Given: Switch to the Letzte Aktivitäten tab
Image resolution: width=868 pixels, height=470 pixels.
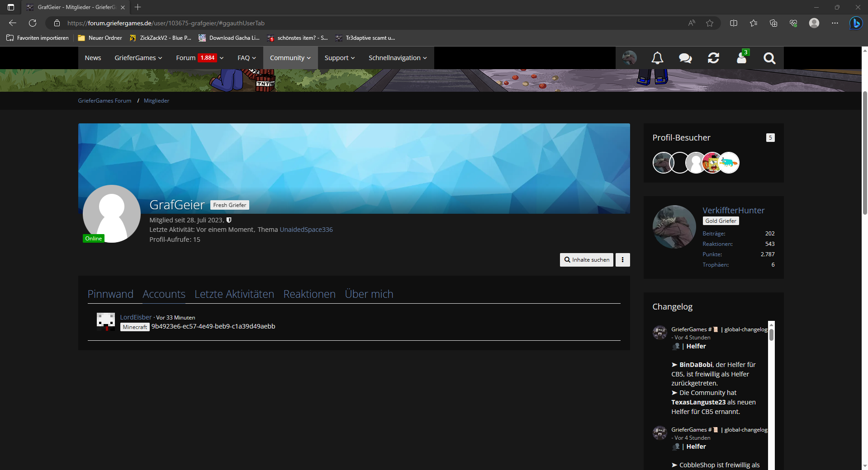Looking at the screenshot, I should pos(234,294).
